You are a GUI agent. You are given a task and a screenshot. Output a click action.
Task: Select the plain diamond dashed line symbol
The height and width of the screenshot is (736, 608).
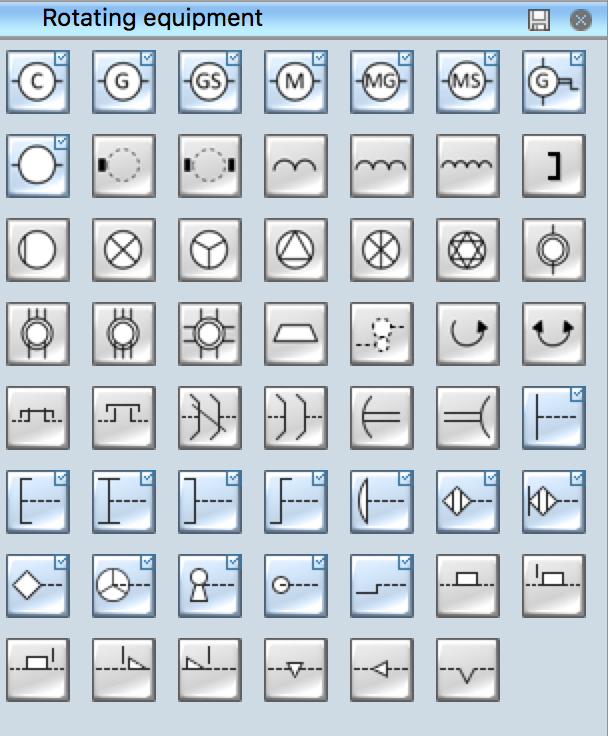click(x=38, y=586)
